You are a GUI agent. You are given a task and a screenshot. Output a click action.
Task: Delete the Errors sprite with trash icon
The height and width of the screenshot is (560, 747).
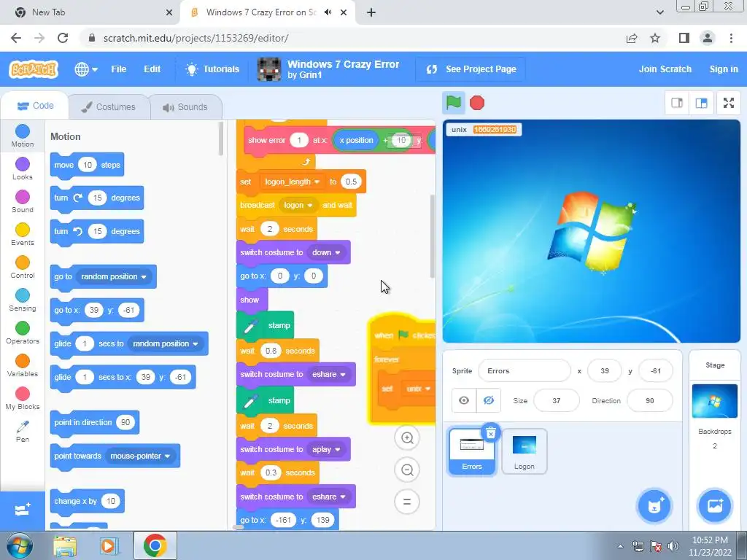click(491, 433)
